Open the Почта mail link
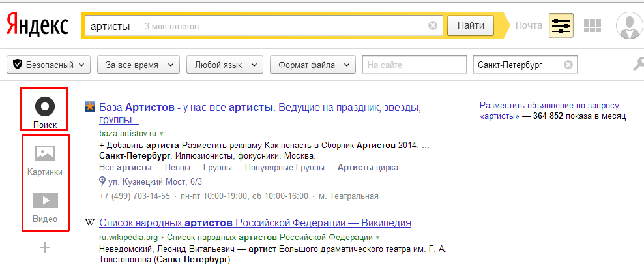Viewport: 644px width, 278px height. 529,26
